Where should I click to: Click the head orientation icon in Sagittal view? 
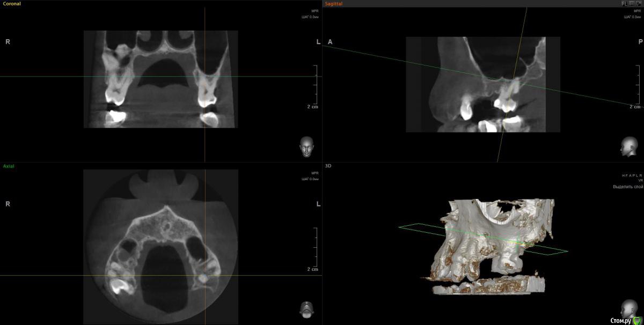pos(628,147)
